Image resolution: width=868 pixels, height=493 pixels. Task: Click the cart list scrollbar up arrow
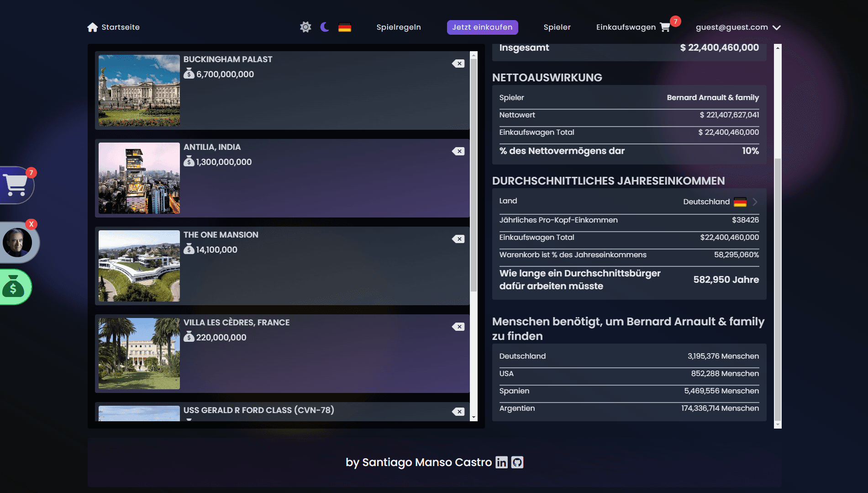473,55
